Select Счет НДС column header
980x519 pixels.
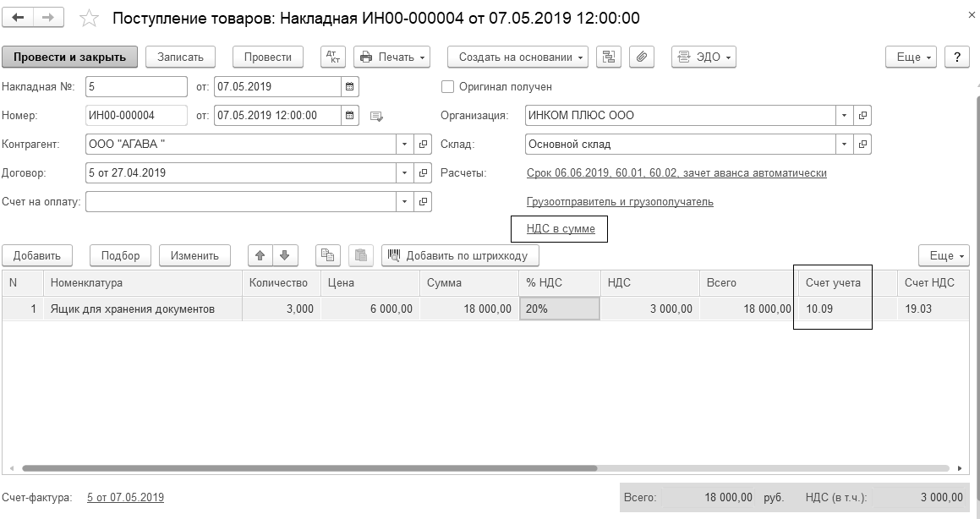[x=933, y=283]
